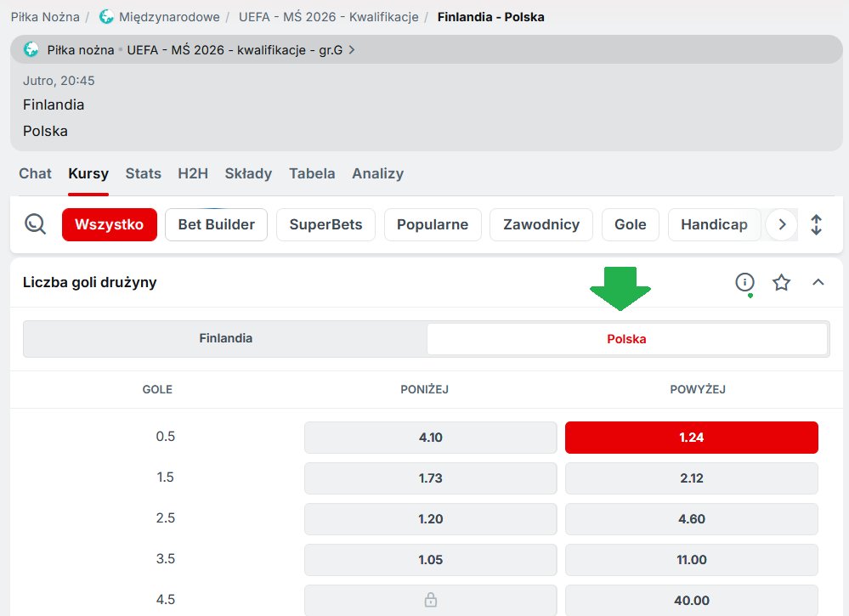Open the market info icon
849x616 pixels.
[x=744, y=282]
